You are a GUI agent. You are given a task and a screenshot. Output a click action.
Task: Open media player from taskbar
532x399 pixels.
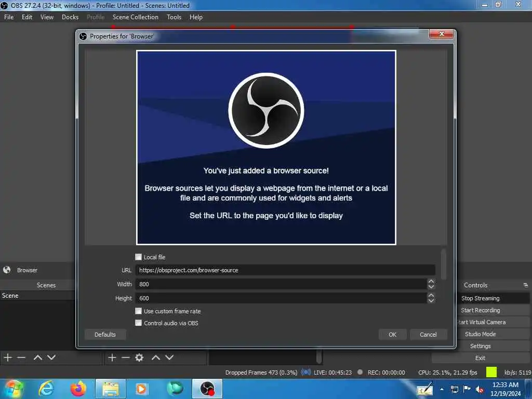click(141, 389)
